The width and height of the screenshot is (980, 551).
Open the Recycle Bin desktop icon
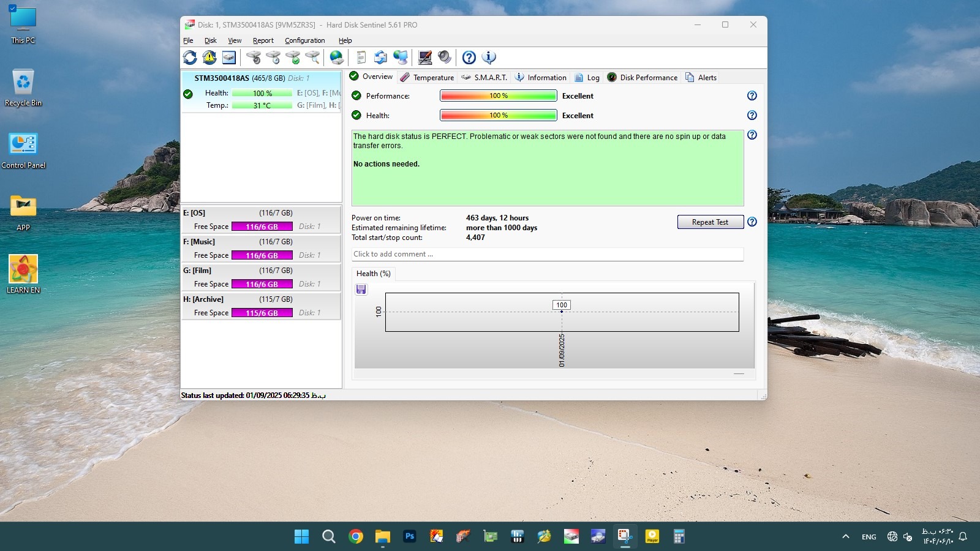coord(23,88)
